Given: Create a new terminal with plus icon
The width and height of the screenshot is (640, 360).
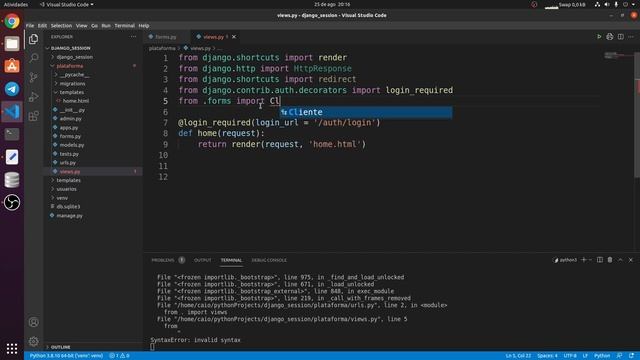Looking at the screenshot, I should pyautogui.click(x=584, y=260).
